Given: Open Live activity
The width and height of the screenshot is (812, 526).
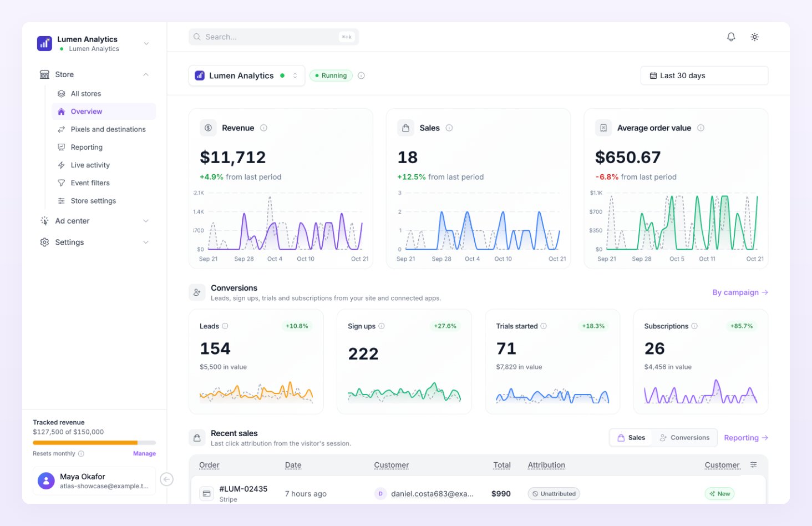Looking at the screenshot, I should tap(104, 165).
